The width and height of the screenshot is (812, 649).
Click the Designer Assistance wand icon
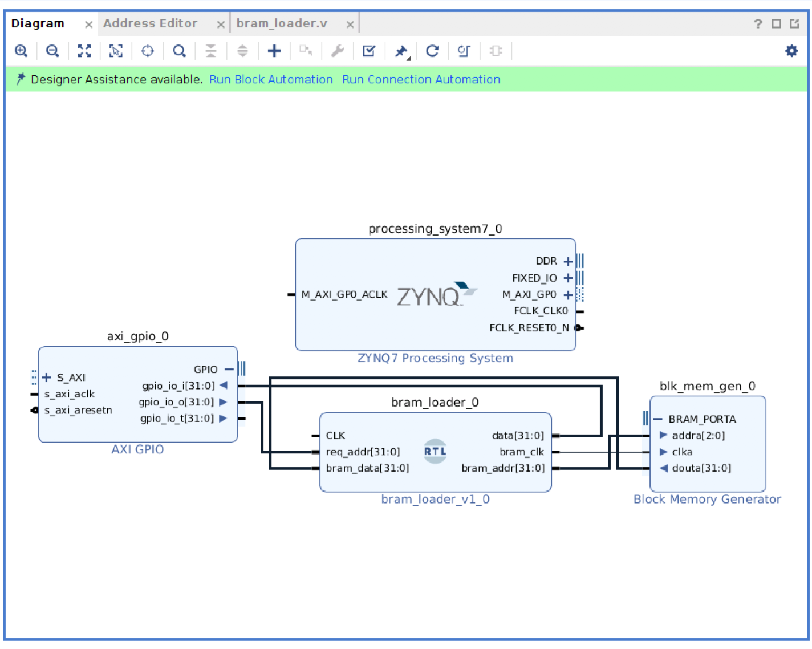tap(21, 79)
